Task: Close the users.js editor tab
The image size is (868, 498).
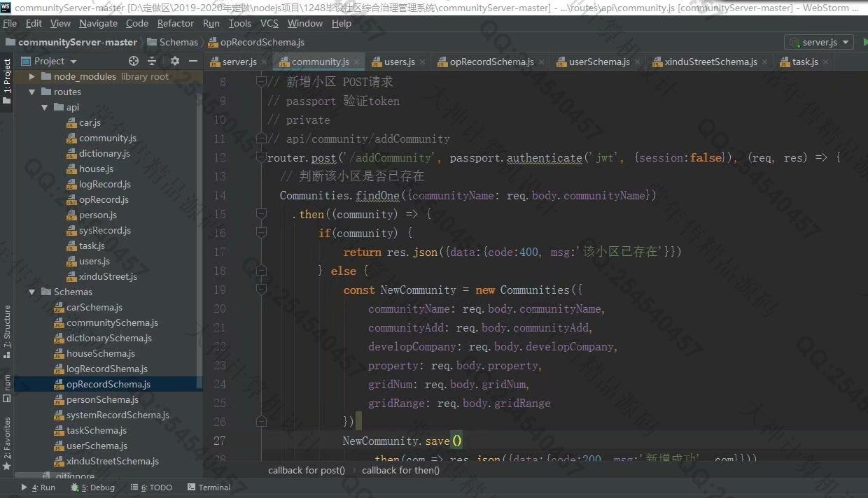Action: point(421,62)
